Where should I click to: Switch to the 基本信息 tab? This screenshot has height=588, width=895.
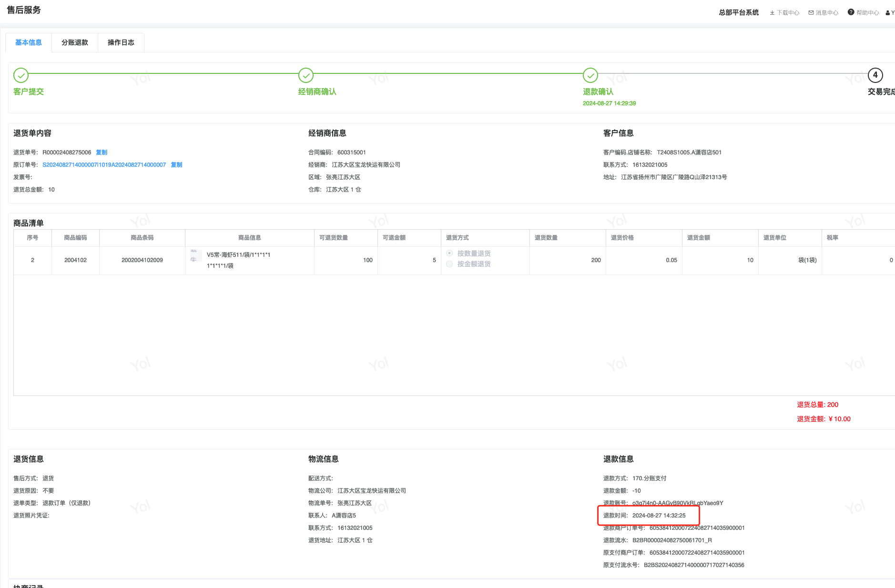(x=29, y=42)
